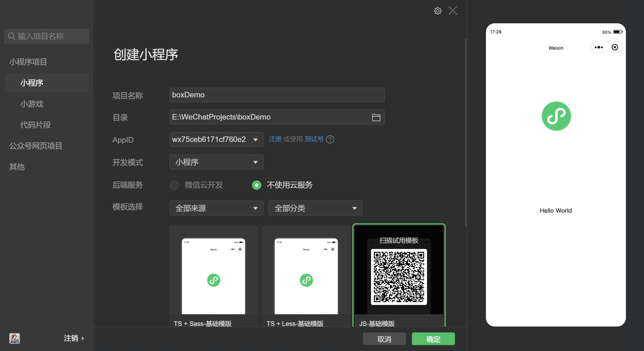Click the search magnifier in project search
This screenshot has height=351, width=644.
(x=12, y=36)
